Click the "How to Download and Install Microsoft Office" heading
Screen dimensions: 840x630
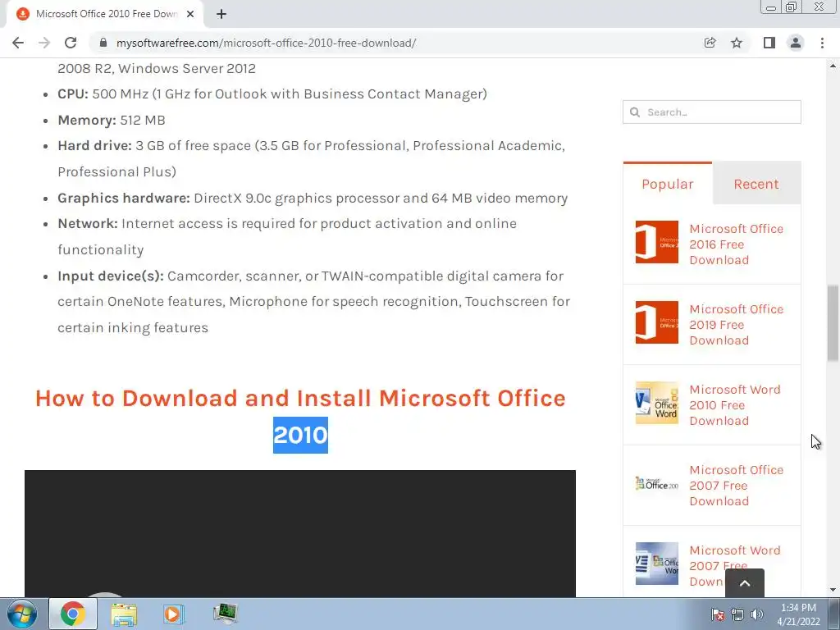[x=300, y=398]
